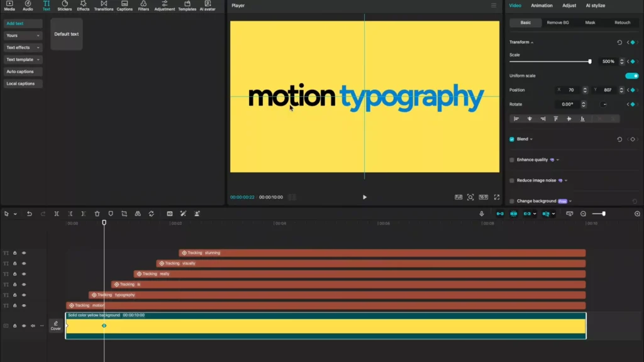
Task: Enable the Enhance quality checkbox
Action: pos(512,160)
